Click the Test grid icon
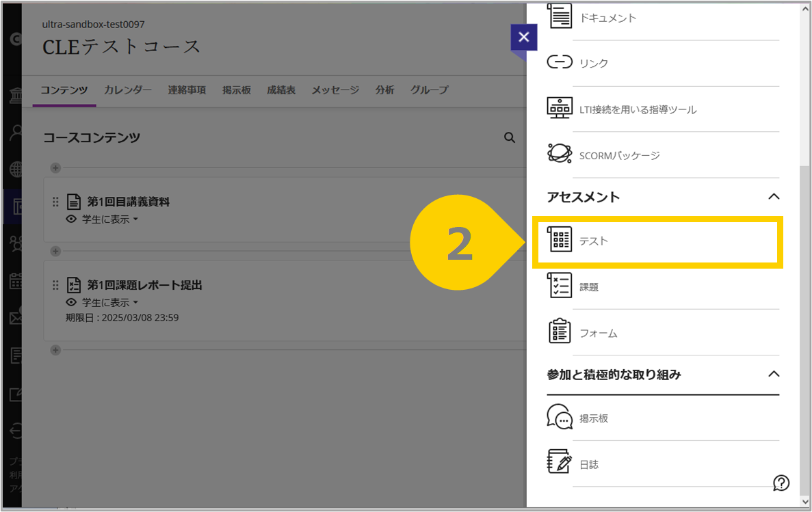812x512 pixels. tap(560, 239)
